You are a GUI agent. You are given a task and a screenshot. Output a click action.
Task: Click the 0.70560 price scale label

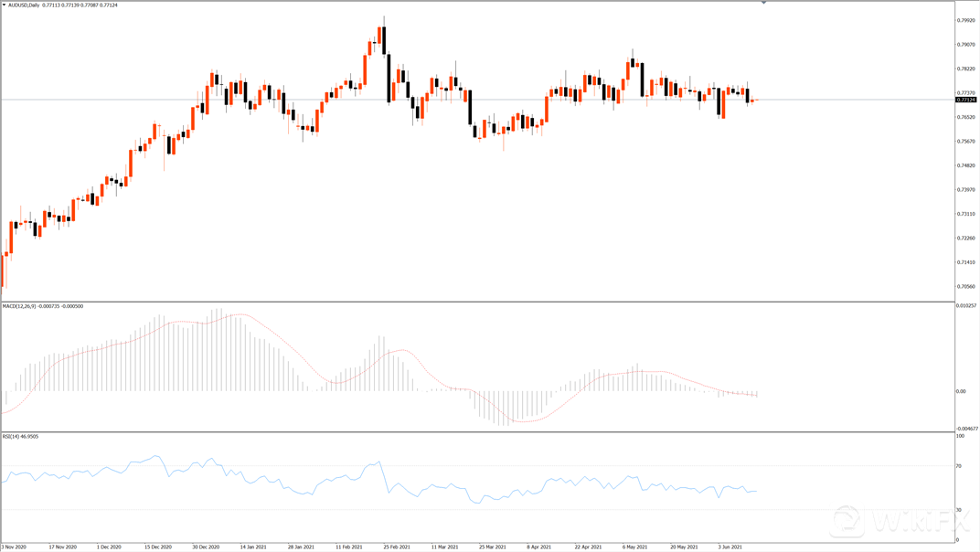click(x=965, y=287)
